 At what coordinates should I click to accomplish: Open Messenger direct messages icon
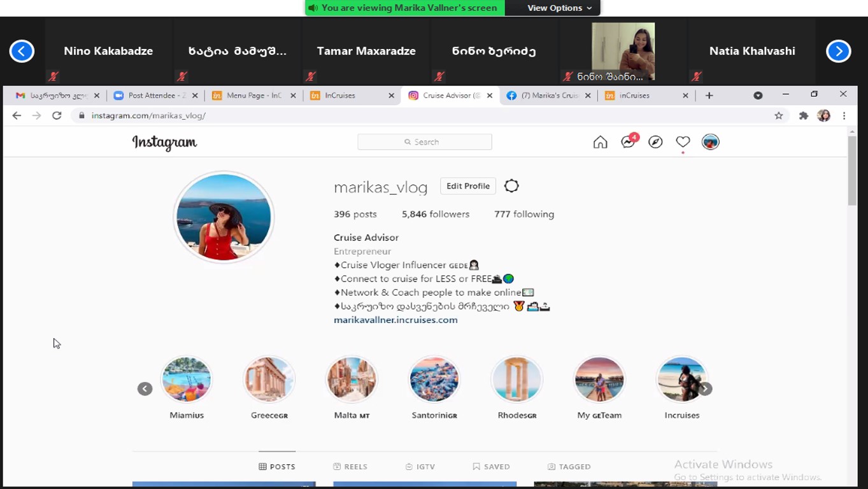[628, 142]
